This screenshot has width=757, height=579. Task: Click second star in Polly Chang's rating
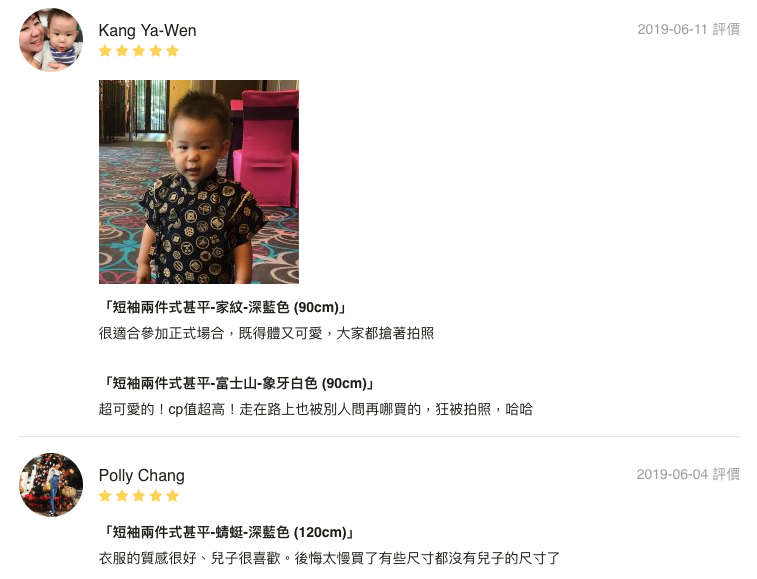tap(122, 496)
